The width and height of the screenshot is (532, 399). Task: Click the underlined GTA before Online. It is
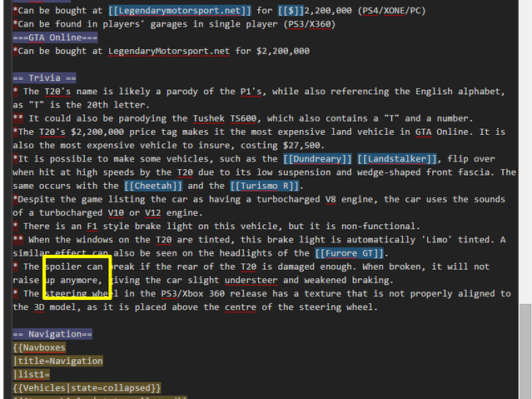point(424,132)
